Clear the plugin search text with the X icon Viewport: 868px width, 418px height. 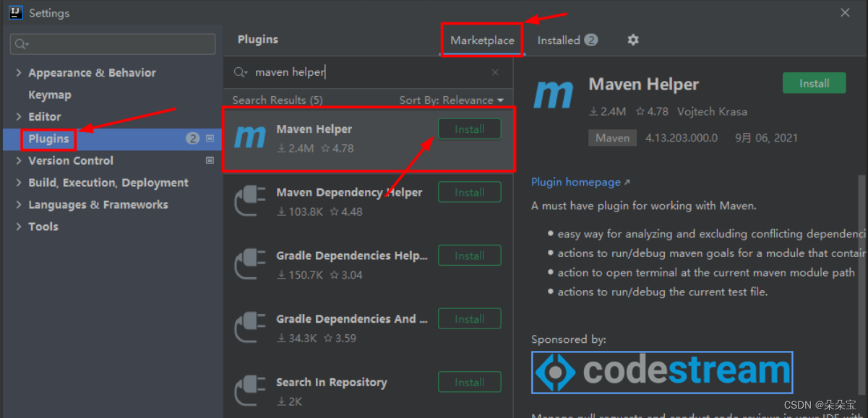(x=495, y=72)
